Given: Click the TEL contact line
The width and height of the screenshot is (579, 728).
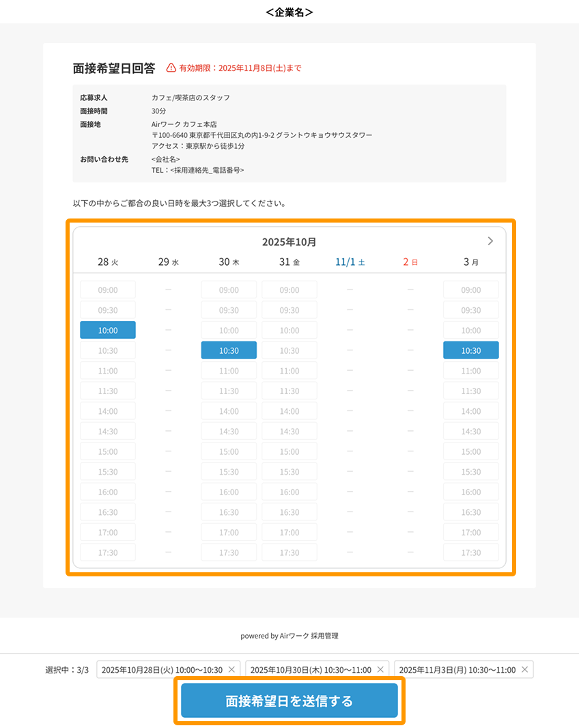Looking at the screenshot, I should point(197,170).
